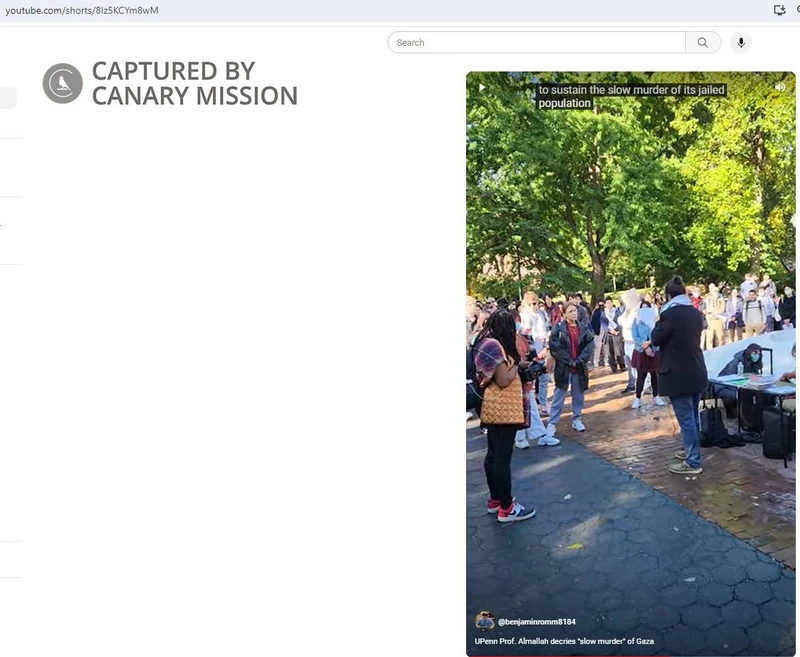Click the highlighted sidebar item at left edge

8,97
